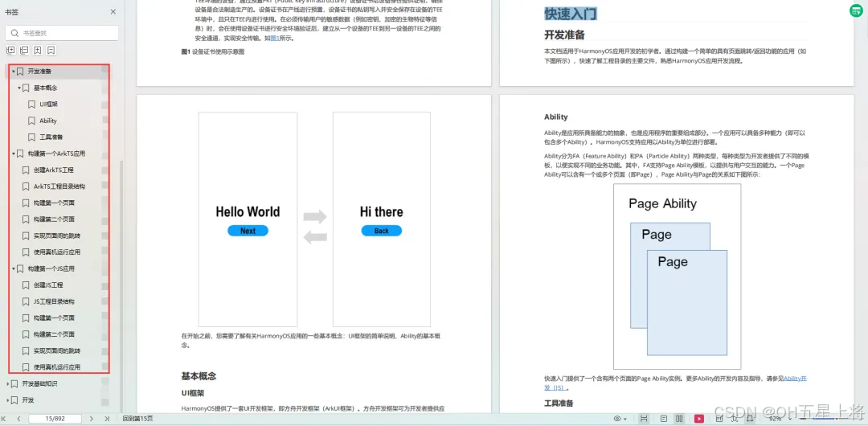The width and height of the screenshot is (868, 426).
Task: Open the dropdown arrow beside the eye icon
Action: coord(625,419)
